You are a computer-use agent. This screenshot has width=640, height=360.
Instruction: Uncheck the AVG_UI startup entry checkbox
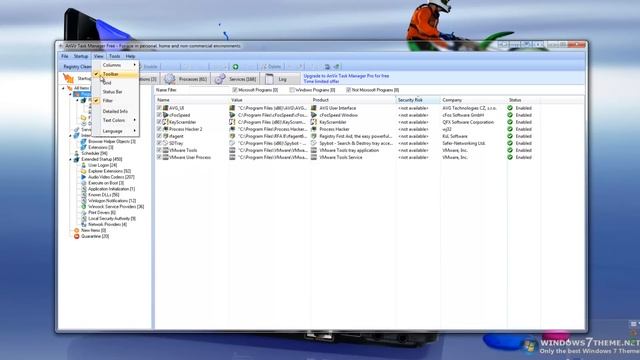(x=159, y=108)
